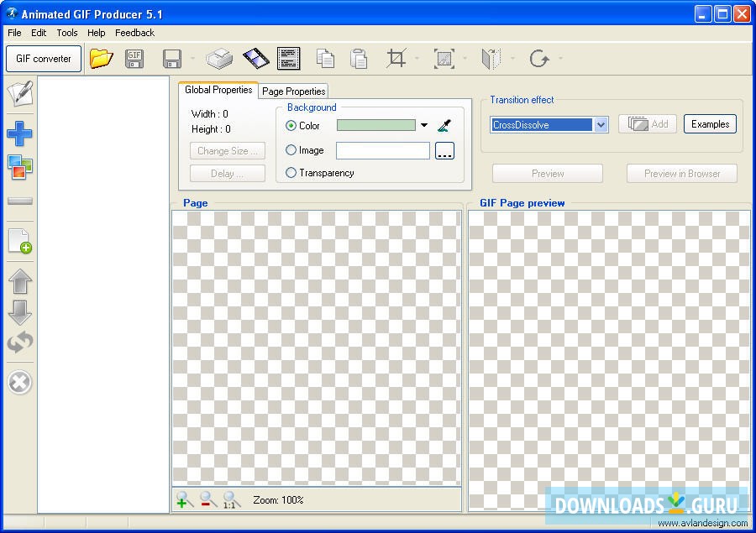Click the Change Size button
Viewport: 756px width, 533px height.
coord(228,151)
